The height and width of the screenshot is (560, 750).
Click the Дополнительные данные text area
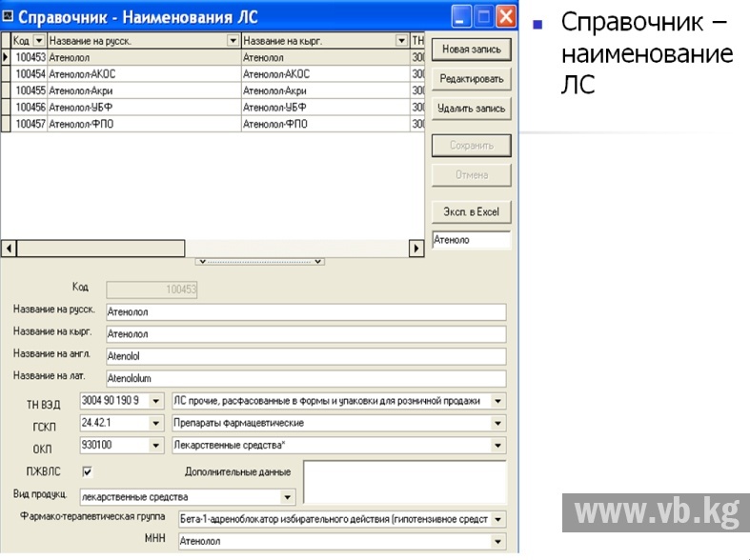tap(405, 482)
